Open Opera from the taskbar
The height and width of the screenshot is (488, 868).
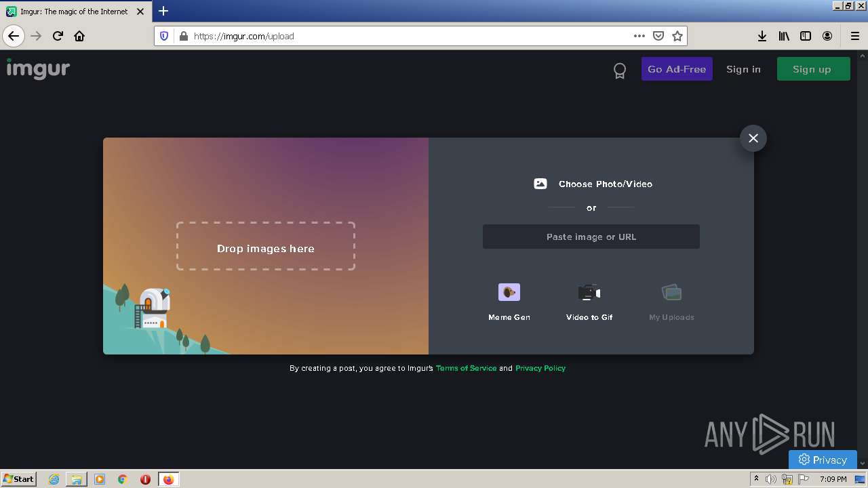pos(145,479)
